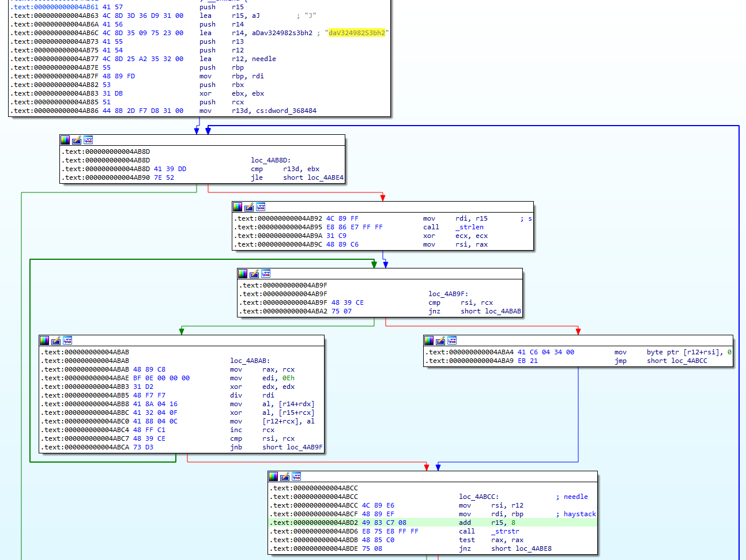Click the pencil edit icon on the loc_4AB8D block
The width and height of the screenshot is (746, 560).
pos(77,140)
